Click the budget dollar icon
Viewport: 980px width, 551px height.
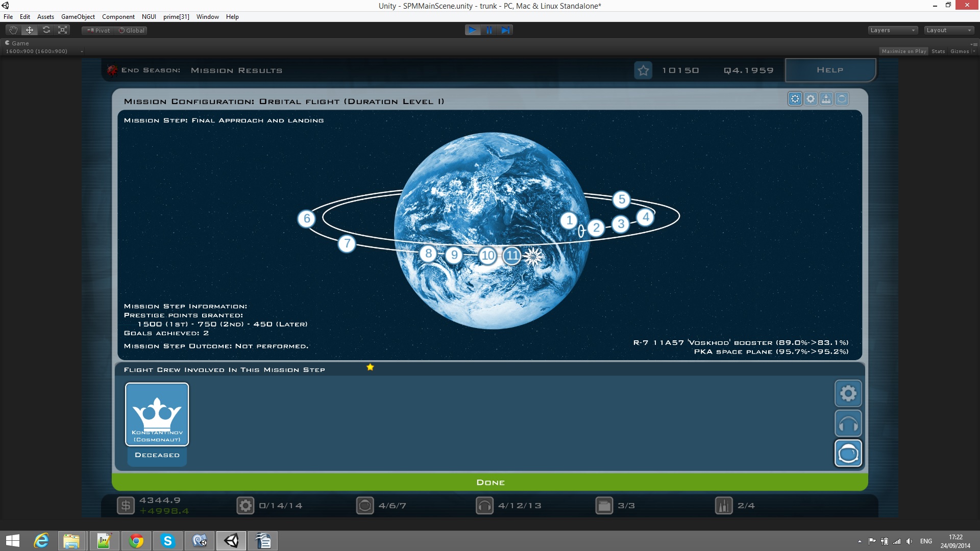point(126,506)
